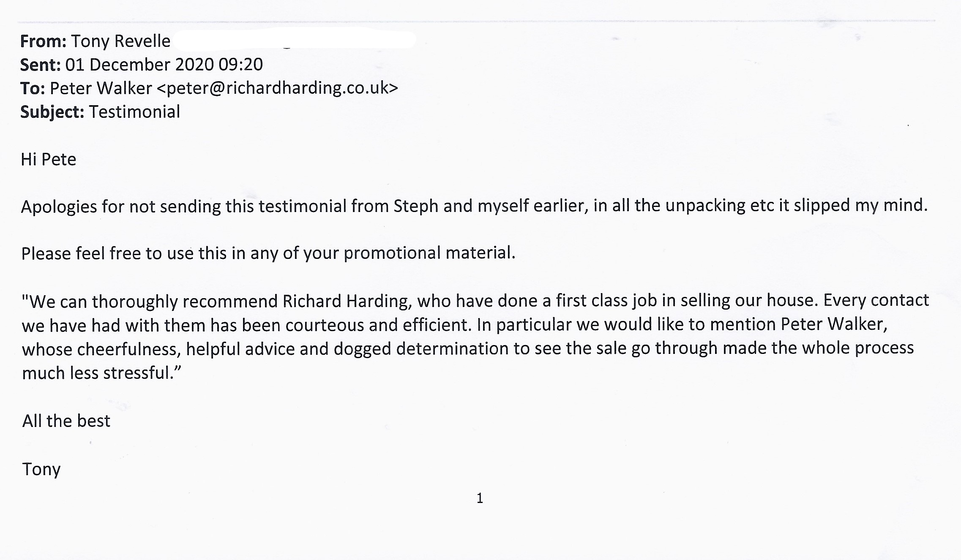Viewport: 961px width, 560px height.
Task: Click the bold "Sent:" header label
Action: [x=41, y=65]
